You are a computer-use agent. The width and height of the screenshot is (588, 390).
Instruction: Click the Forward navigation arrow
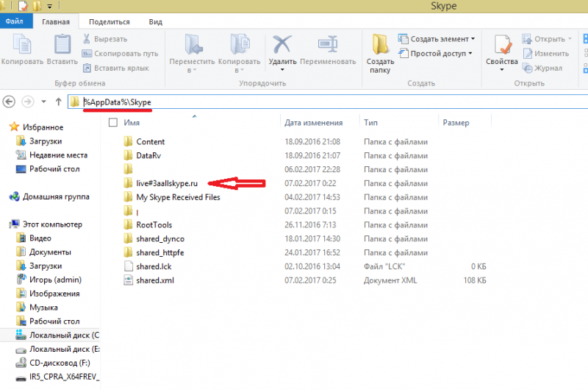pos(28,102)
